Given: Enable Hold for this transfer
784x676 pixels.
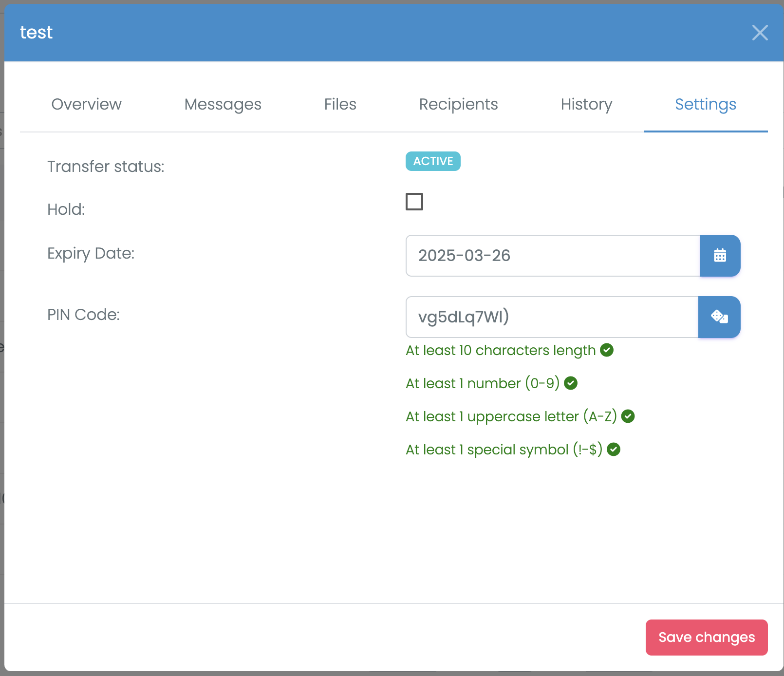Looking at the screenshot, I should 414,202.
